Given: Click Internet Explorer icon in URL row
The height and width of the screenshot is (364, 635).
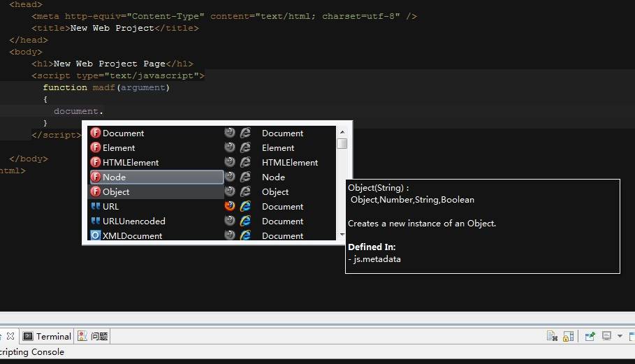Looking at the screenshot, I should (x=245, y=206).
